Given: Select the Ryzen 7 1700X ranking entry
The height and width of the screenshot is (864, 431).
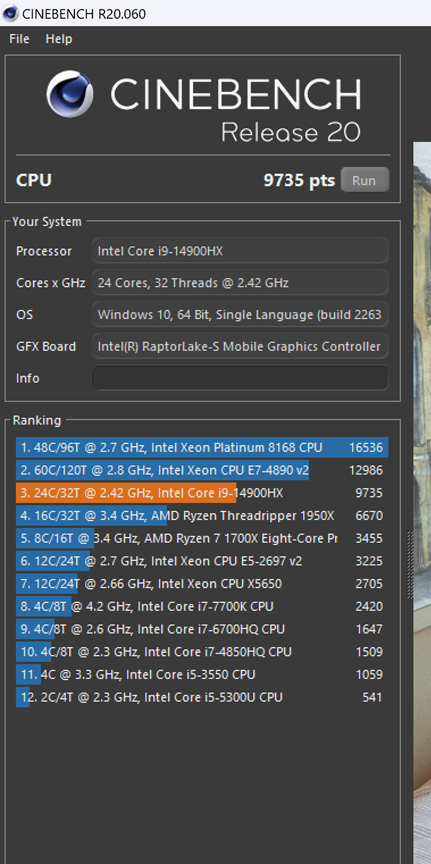Looking at the screenshot, I should [x=202, y=538].
